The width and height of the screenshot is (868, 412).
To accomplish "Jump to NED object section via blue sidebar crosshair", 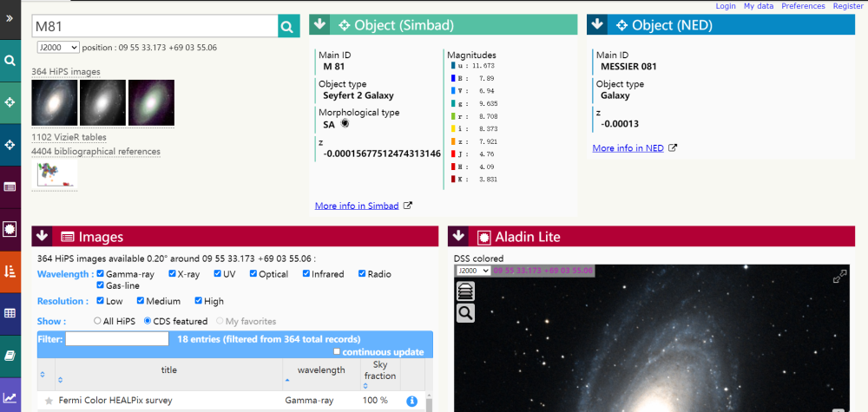I will point(10,145).
